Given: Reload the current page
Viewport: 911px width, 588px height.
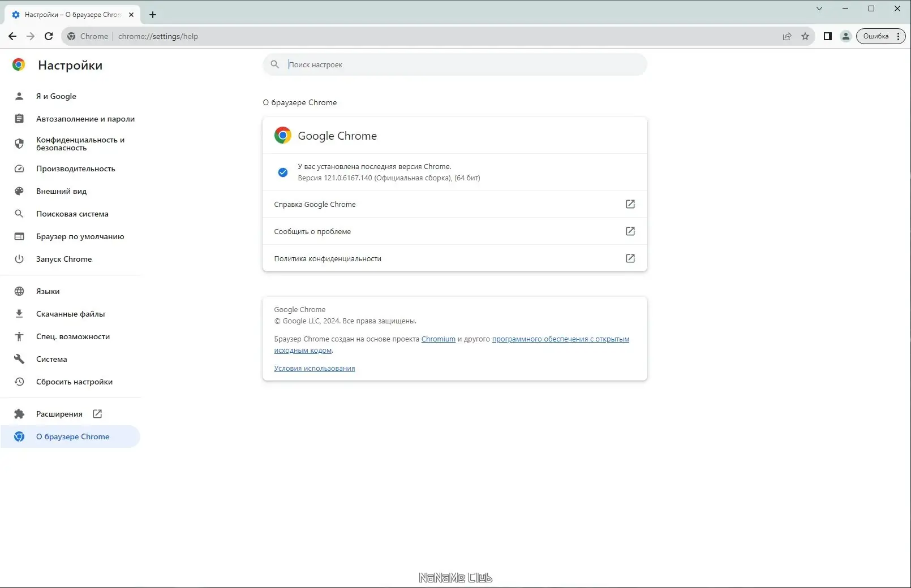Looking at the screenshot, I should point(49,36).
